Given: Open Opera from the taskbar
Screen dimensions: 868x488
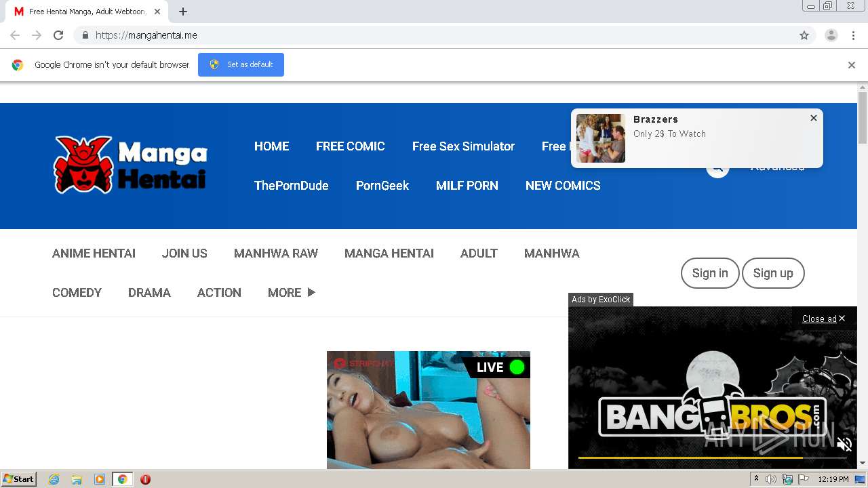Looking at the screenshot, I should [x=145, y=479].
